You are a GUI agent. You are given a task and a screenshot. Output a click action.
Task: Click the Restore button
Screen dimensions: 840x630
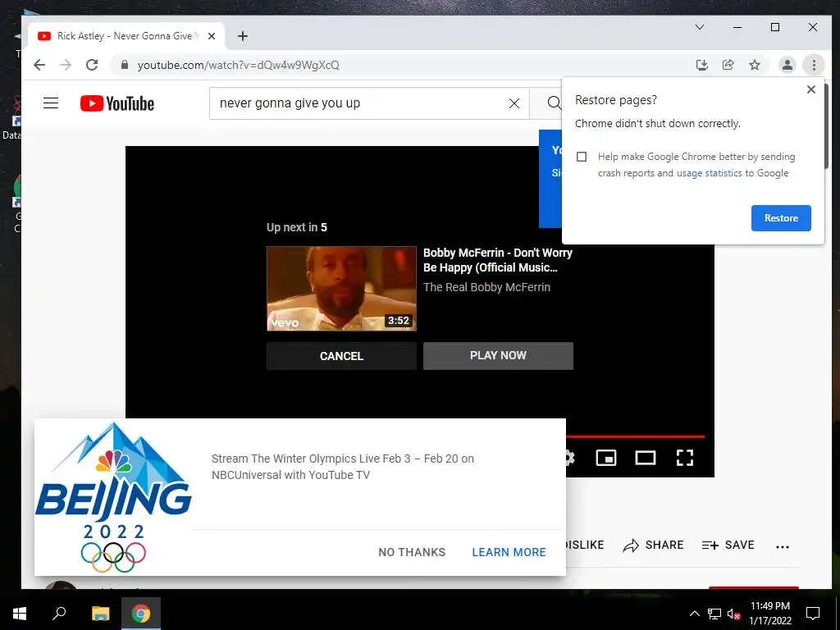(781, 218)
